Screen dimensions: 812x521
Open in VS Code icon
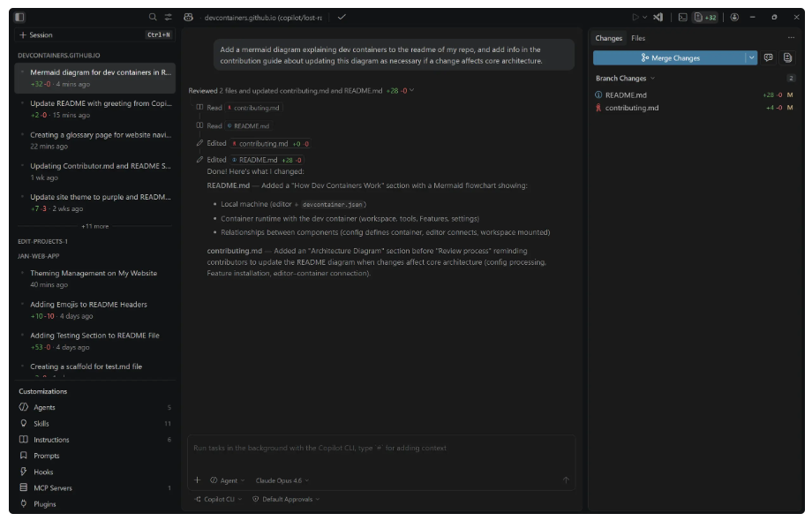658,17
